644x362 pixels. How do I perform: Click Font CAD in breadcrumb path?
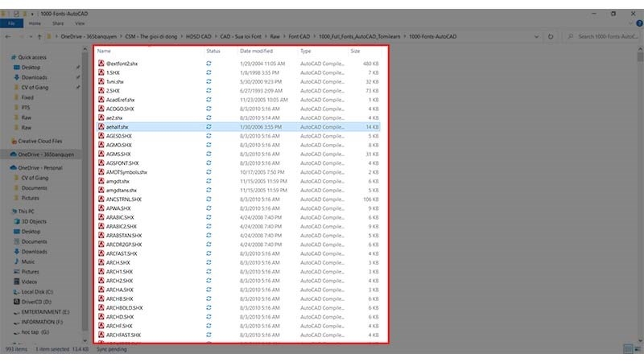tap(299, 36)
